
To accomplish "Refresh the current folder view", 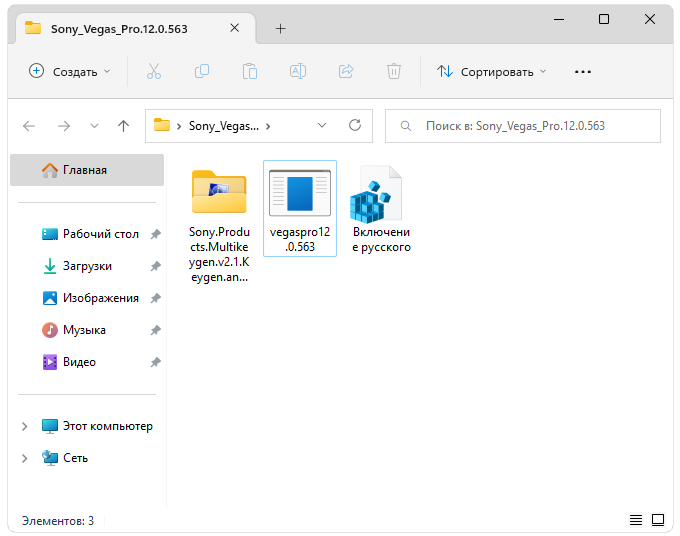I will click(x=354, y=126).
